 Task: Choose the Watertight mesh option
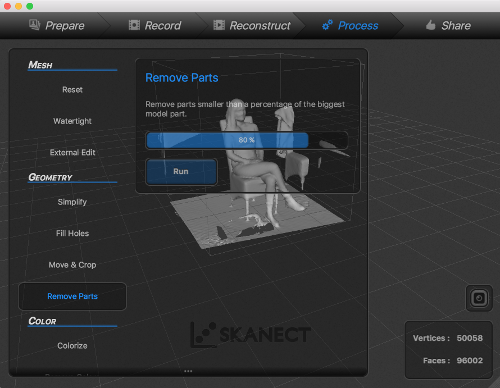coord(72,121)
